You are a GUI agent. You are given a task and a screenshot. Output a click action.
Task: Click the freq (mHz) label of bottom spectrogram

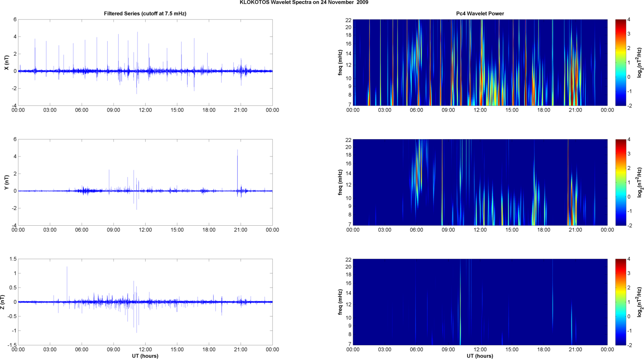340,302
